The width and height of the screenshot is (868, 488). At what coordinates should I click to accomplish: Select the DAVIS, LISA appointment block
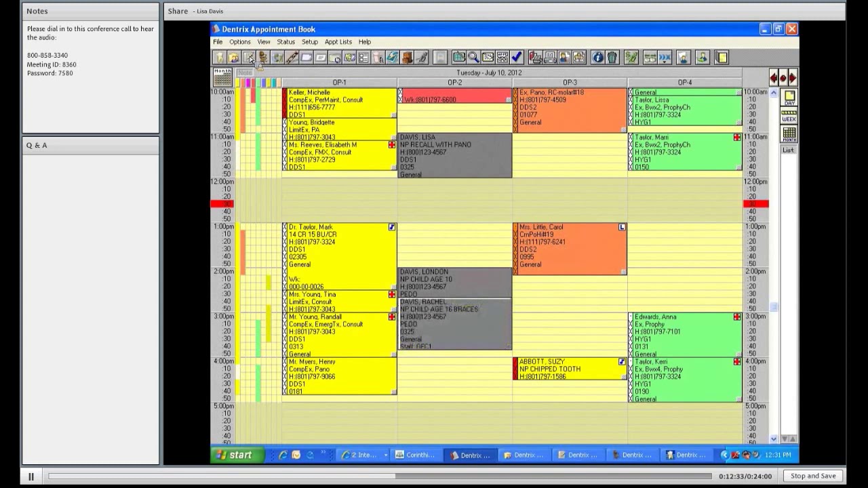(x=455, y=156)
